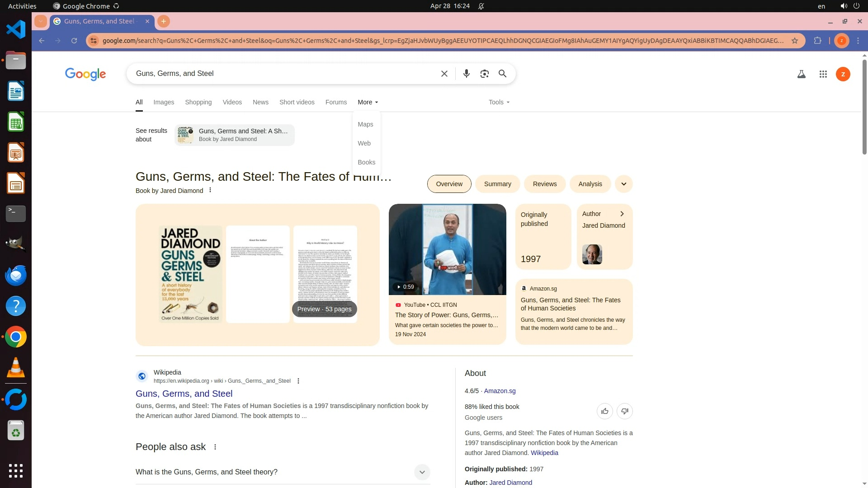
Task: Click the voice search microphone icon
Action: pos(466,74)
